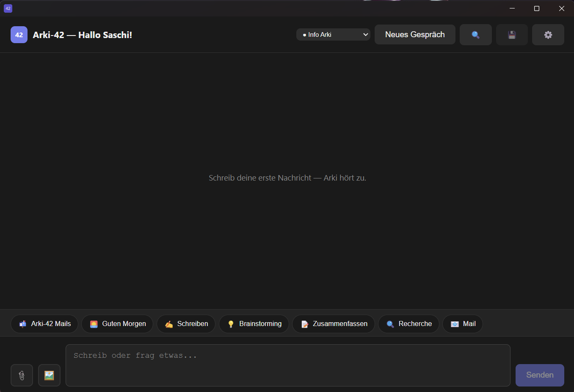Minimize the Arki-42 window
574x392 pixels.
[x=512, y=8]
